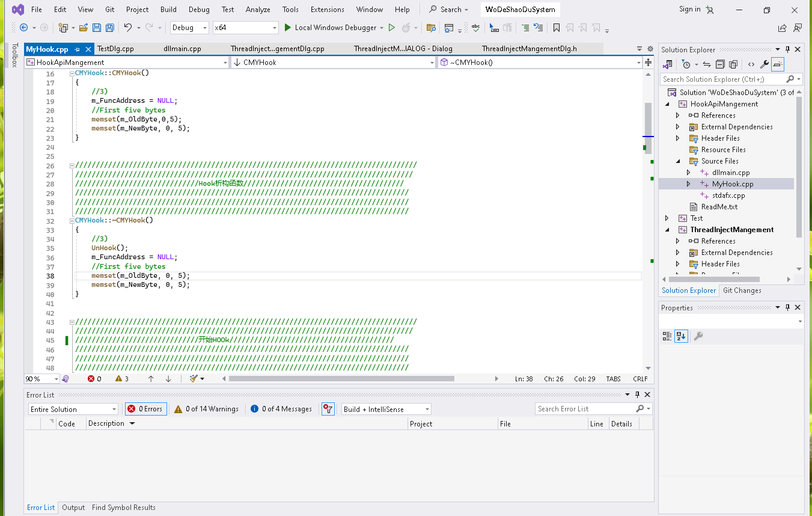Image resolution: width=812 pixels, height=516 pixels.
Task: Start Local Windows Debugger
Action: pos(330,28)
